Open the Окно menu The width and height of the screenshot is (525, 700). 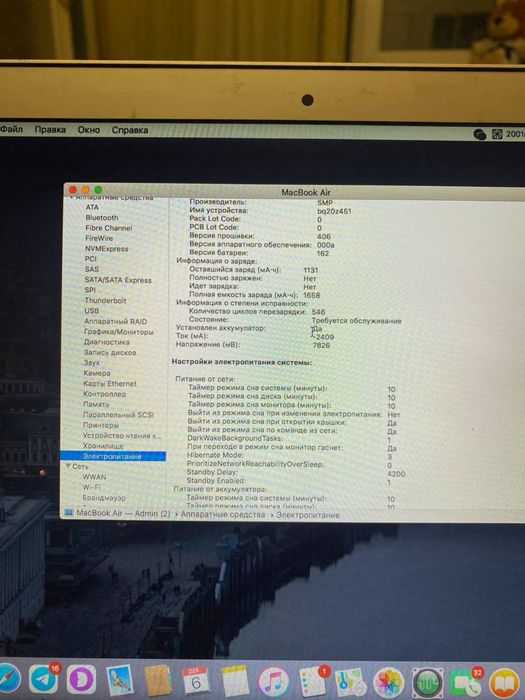pos(88,130)
